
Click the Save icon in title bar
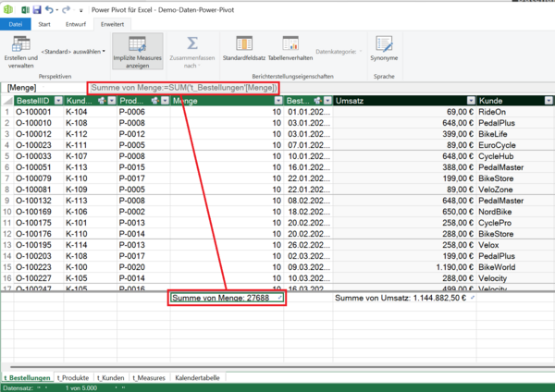point(36,8)
